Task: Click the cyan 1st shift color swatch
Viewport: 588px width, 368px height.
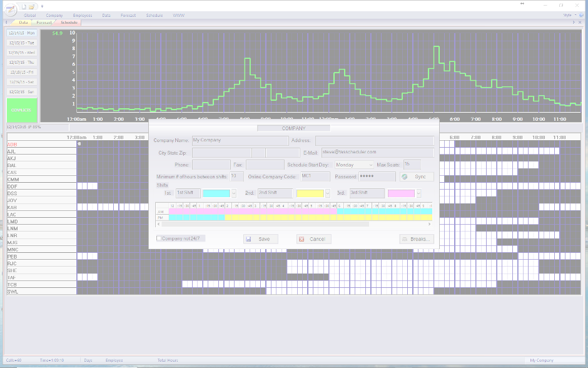Action: tap(216, 193)
